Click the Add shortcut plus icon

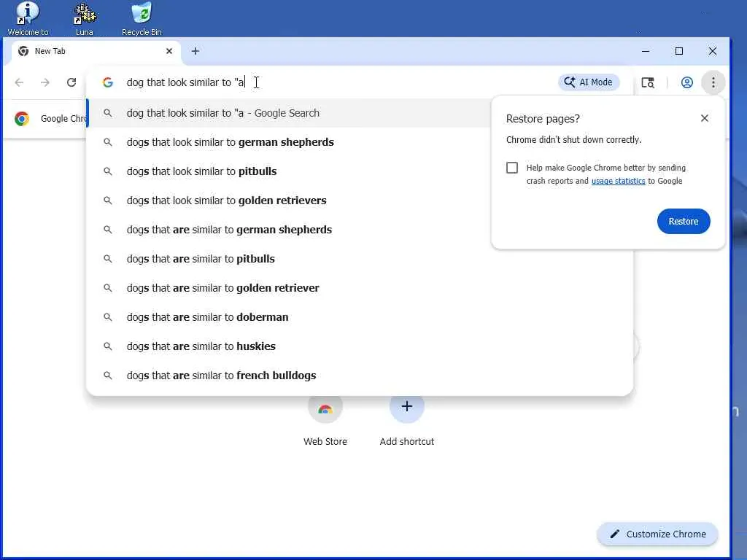coord(407,407)
